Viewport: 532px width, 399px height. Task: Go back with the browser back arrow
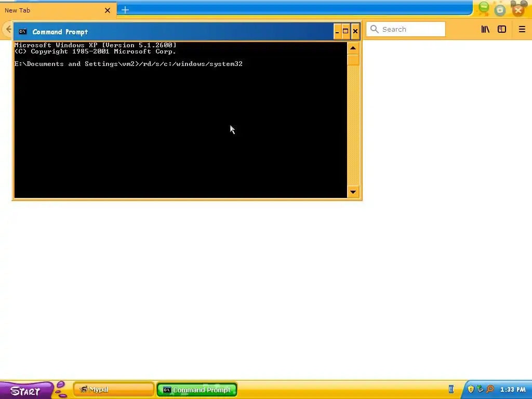click(8, 29)
